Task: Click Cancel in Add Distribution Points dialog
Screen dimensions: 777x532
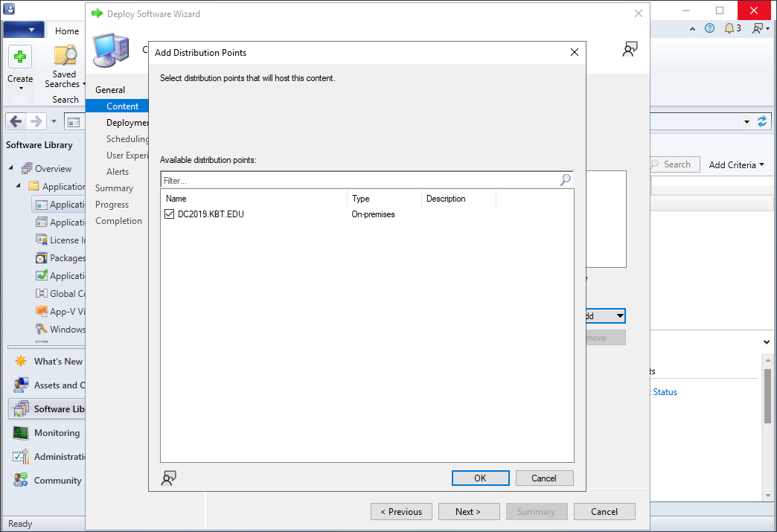Action: point(544,478)
